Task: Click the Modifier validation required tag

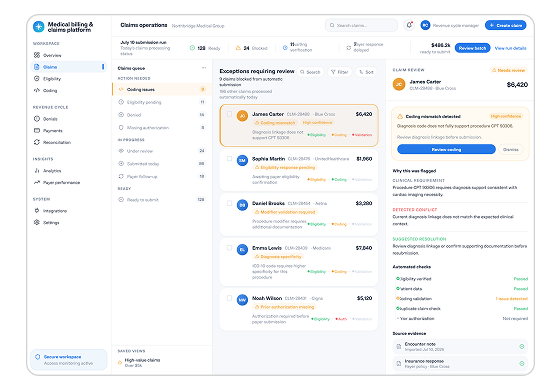Action: point(285,212)
